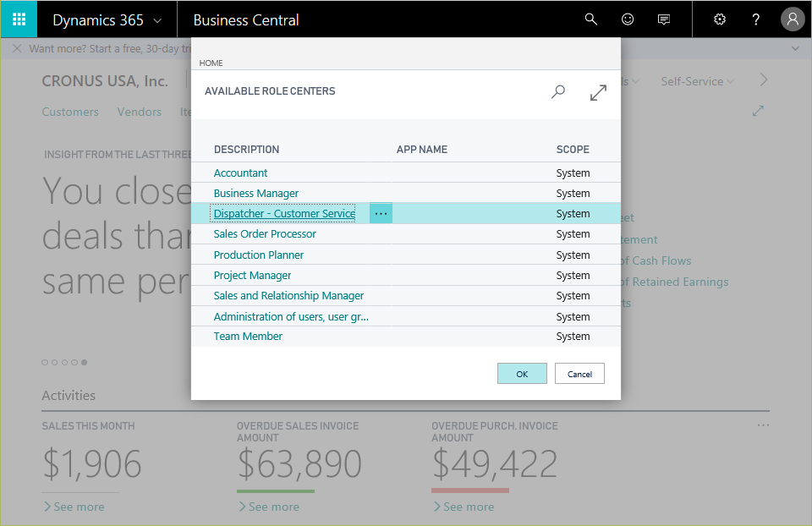Open the user account avatar
Screen dimensions: 812x526
793,19
